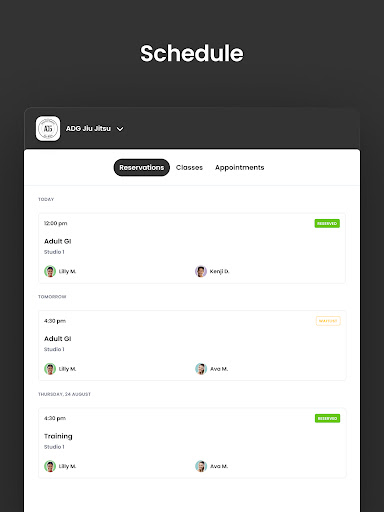The height and width of the screenshot is (512, 384).
Task: Tap Ava M. avatar in Training class
Action: 201,466
